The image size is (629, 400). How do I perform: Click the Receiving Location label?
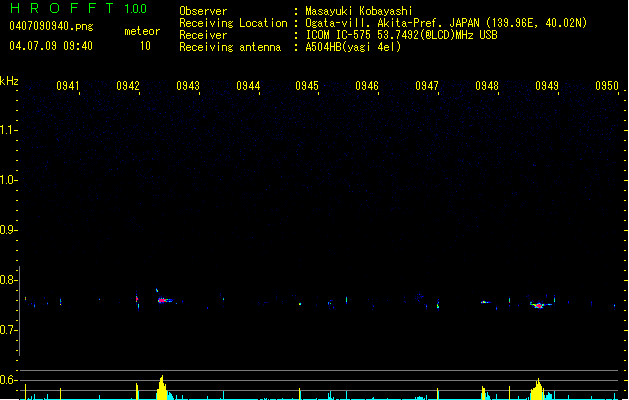click(x=233, y=23)
